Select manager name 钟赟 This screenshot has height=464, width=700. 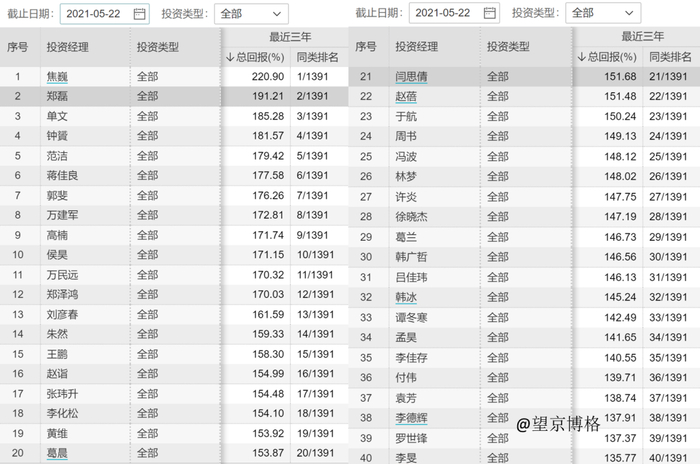coord(57,136)
